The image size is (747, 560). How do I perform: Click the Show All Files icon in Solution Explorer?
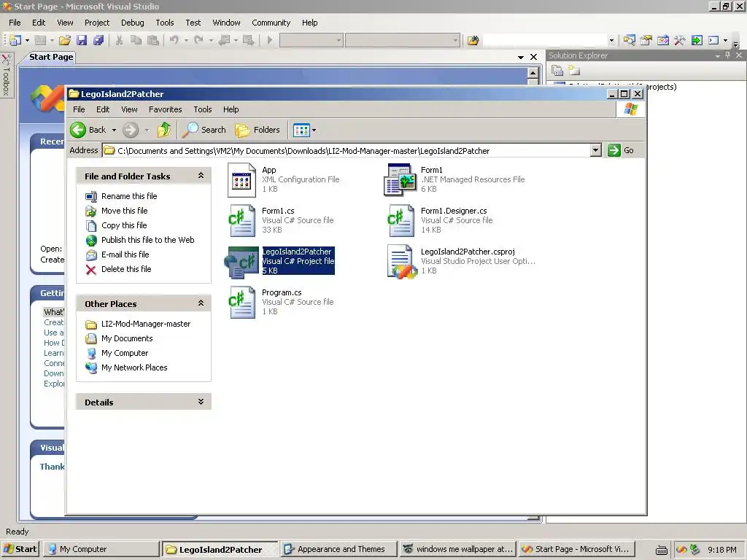pyautogui.click(x=574, y=71)
